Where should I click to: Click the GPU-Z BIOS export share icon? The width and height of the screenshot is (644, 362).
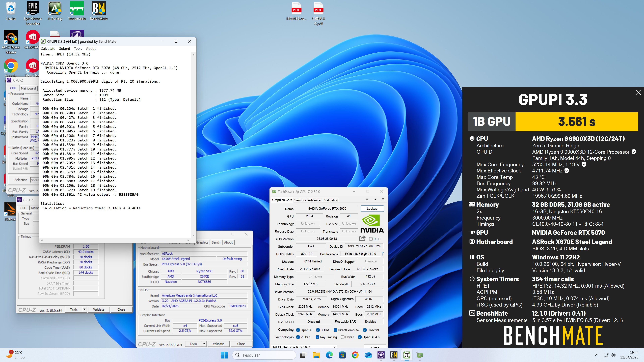pyautogui.click(x=362, y=238)
